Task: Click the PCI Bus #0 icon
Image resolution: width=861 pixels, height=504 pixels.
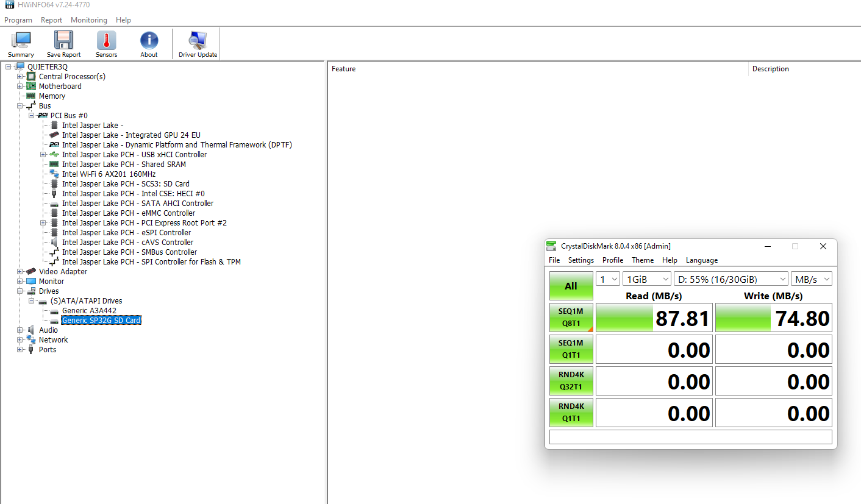Action: point(43,115)
